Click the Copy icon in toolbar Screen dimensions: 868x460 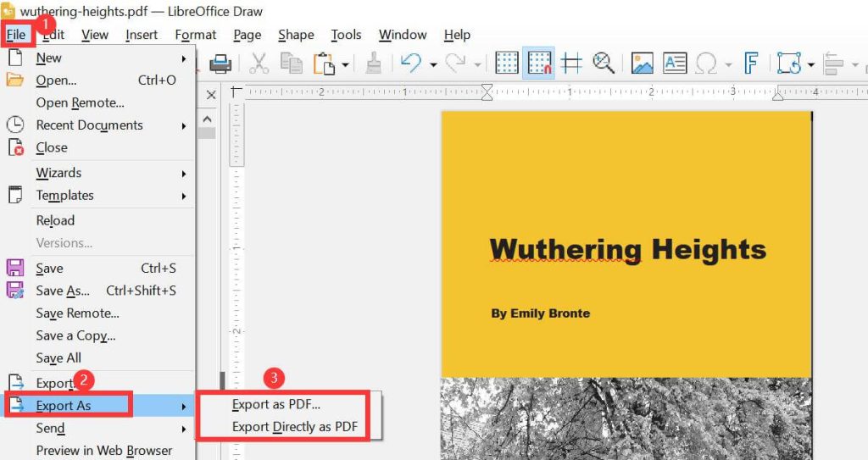point(292,63)
